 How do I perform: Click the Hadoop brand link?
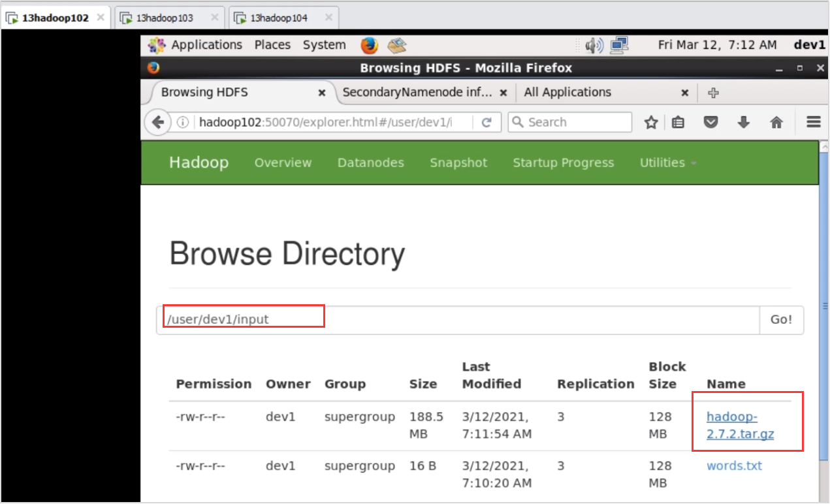(x=199, y=163)
